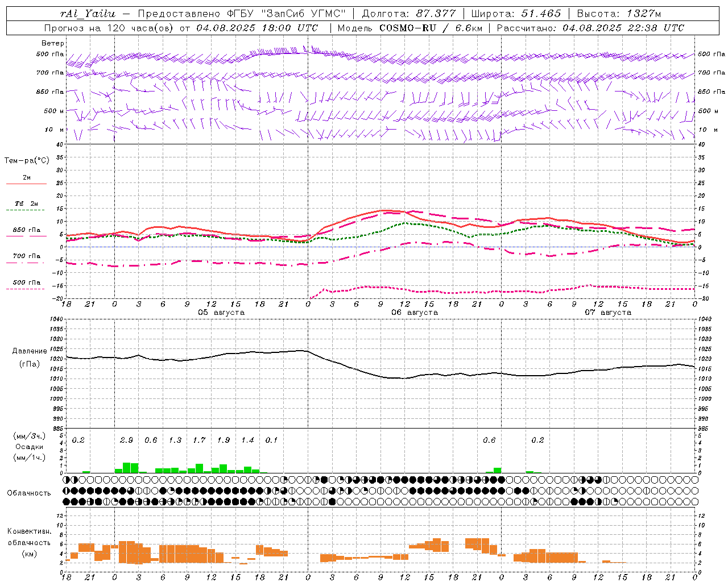The width and height of the screenshot is (728, 582).
Task: Click the 2м temperature legend entry
Action: (27, 178)
